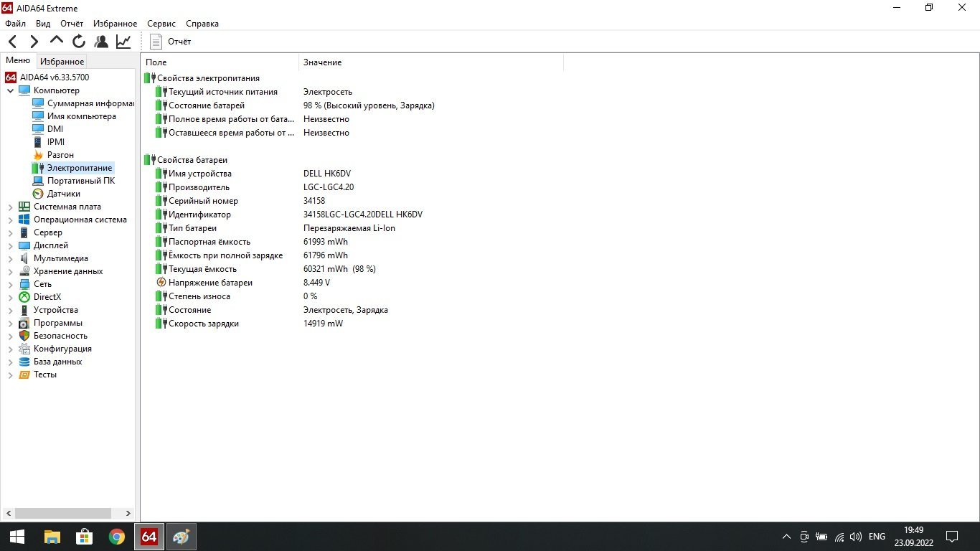Open the Windows Start menu
The height and width of the screenshot is (551, 980).
[x=17, y=537]
